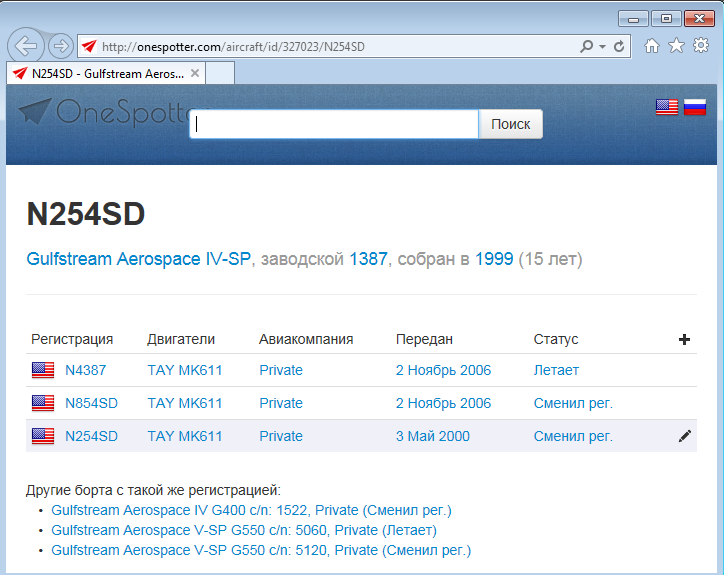This screenshot has width=724, height=575.
Task: Open browser tools gear icon
Action: (701, 45)
